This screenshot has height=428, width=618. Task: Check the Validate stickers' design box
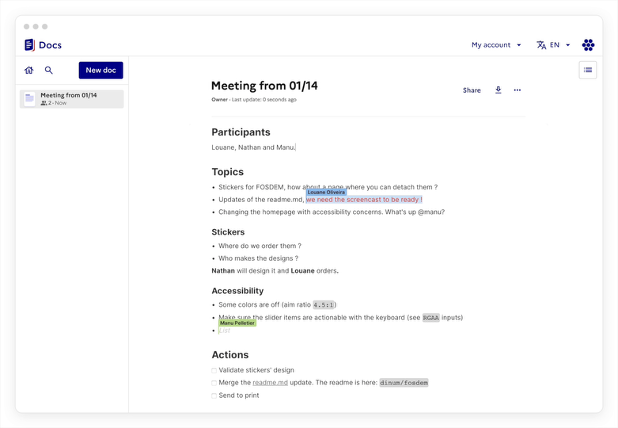pyautogui.click(x=214, y=370)
